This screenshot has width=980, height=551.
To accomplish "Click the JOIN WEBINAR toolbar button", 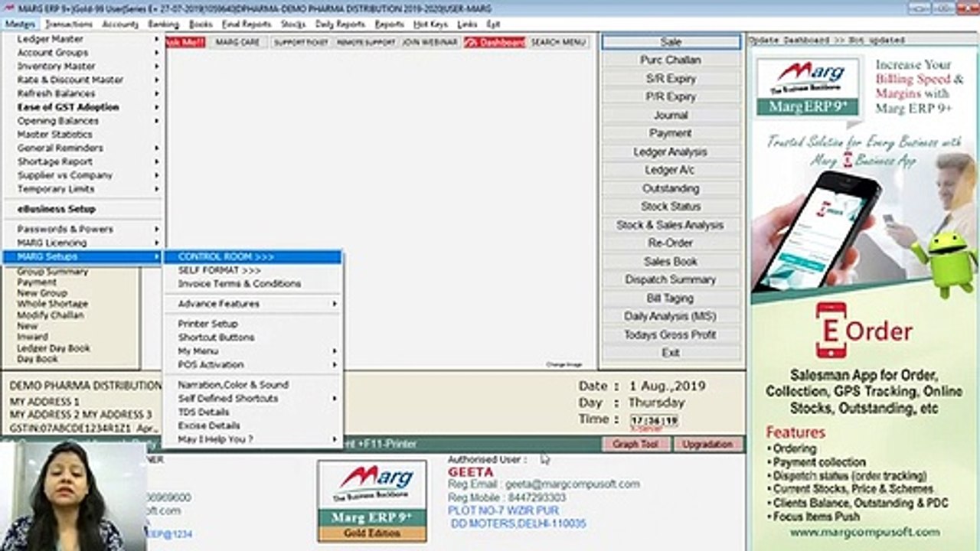I will click(430, 42).
